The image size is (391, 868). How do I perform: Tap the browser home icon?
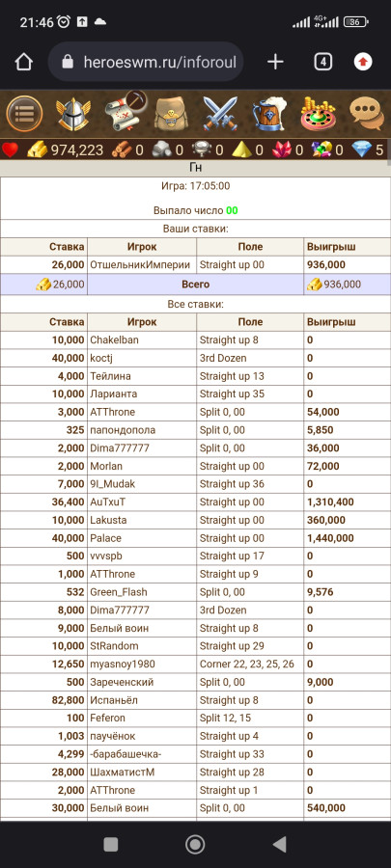(x=24, y=62)
